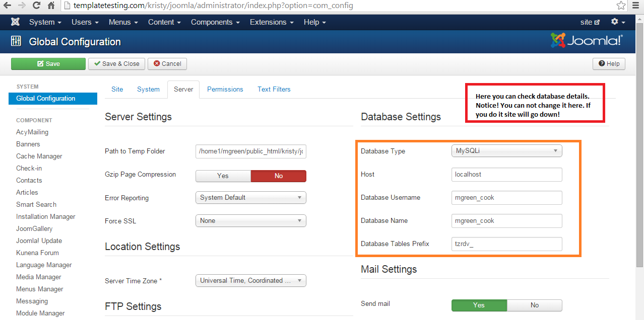Set Send mail to Yes
Viewport: 644px width, 320px height.
pyautogui.click(x=479, y=305)
